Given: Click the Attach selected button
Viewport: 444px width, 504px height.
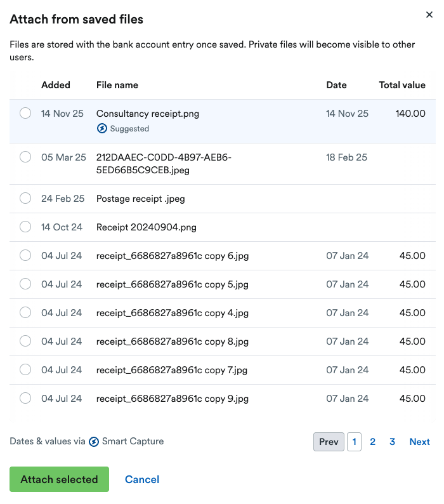Looking at the screenshot, I should 59,479.
